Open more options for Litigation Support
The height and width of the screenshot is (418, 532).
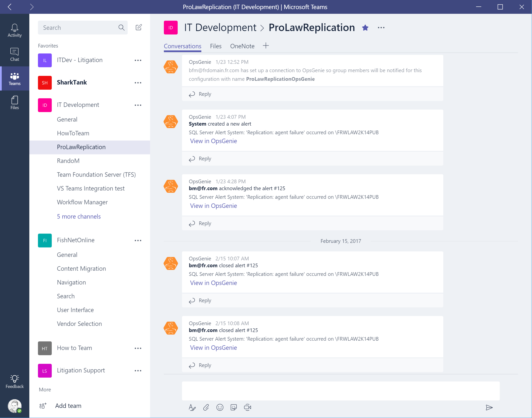[138, 371]
